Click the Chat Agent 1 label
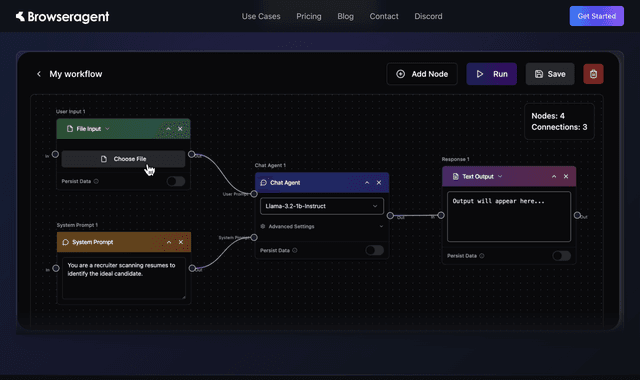Image resolution: width=640 pixels, height=380 pixels. [270, 165]
